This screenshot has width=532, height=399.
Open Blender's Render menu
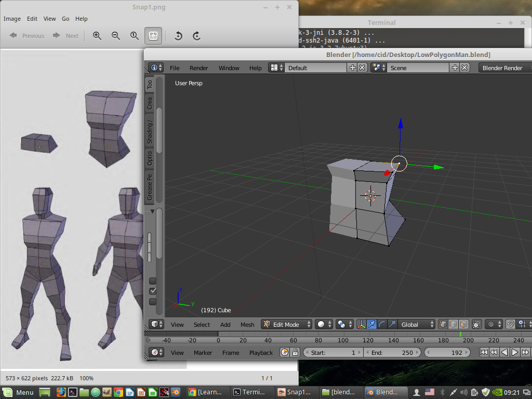coord(198,68)
